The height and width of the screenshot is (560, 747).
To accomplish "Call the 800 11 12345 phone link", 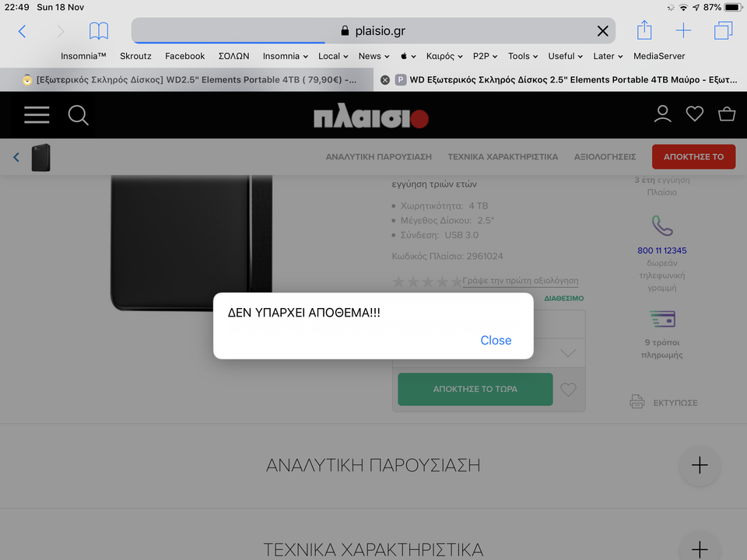I will (661, 250).
